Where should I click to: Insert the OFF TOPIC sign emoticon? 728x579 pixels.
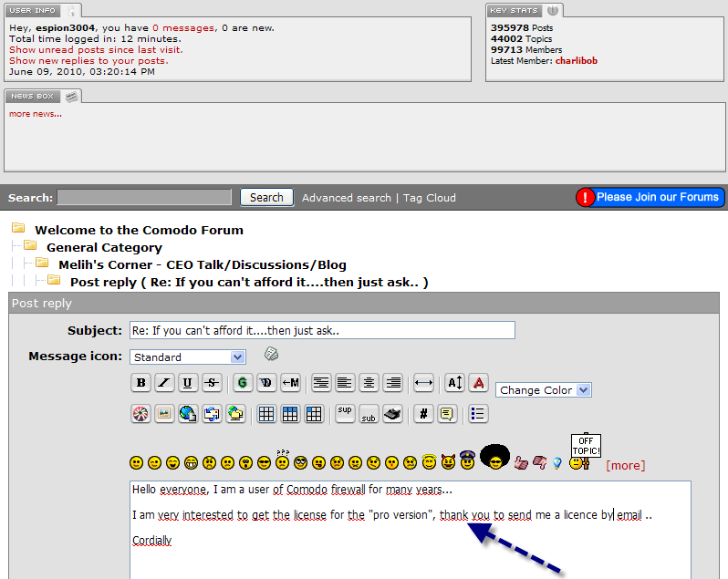585,451
